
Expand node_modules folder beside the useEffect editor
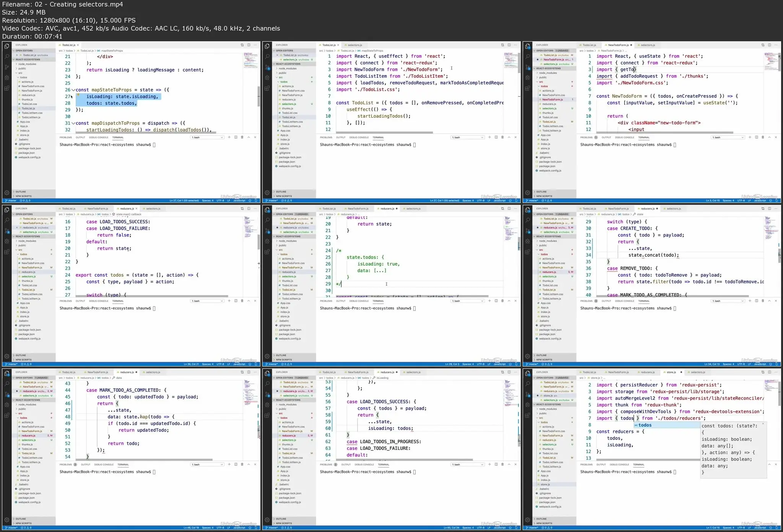[x=287, y=68]
